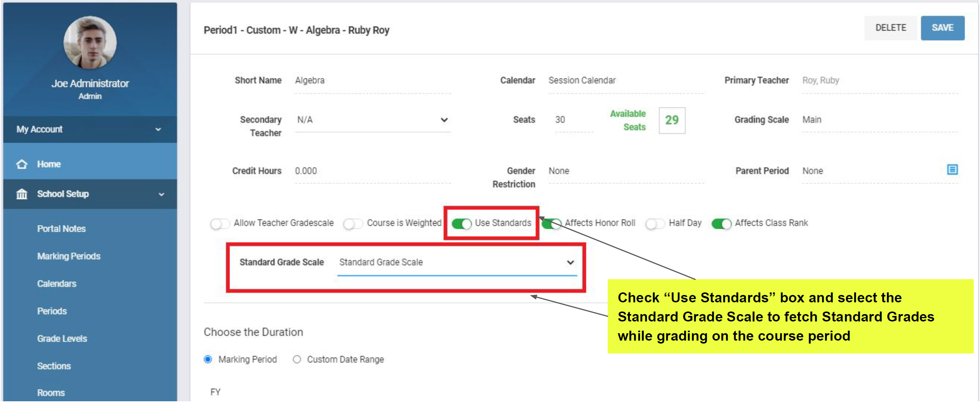Turn on the Half Day switch
980x409 pixels.
click(655, 224)
